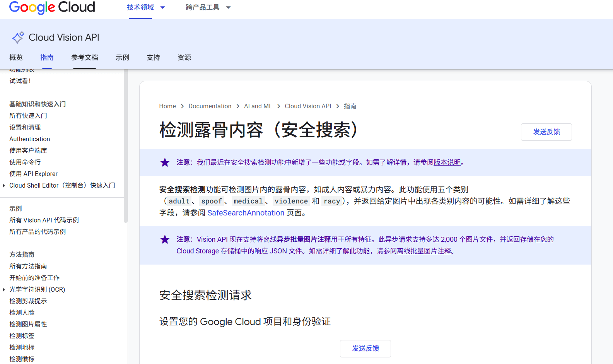The height and width of the screenshot is (364, 613).
Task: Open 所有方法指南 sidebar link
Action: 28,266
